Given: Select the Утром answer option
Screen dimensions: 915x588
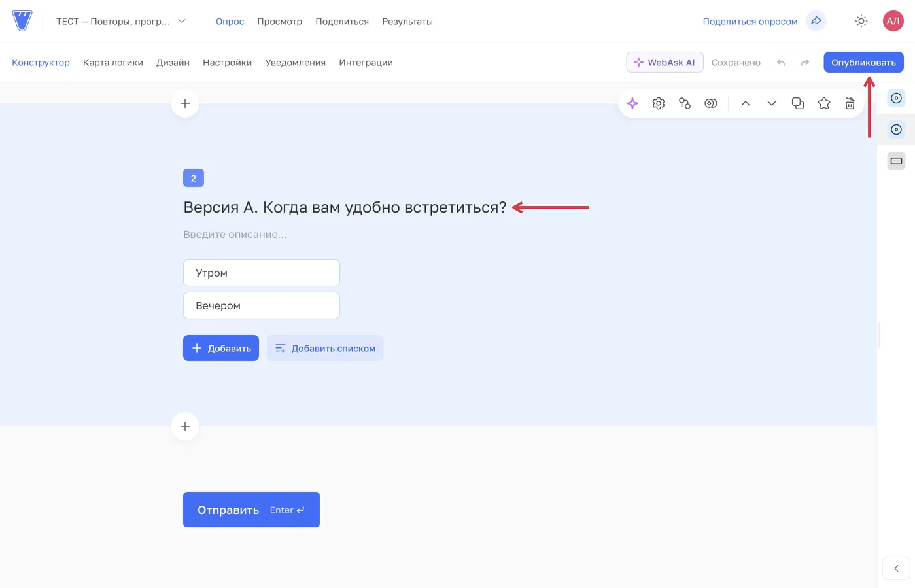Looking at the screenshot, I should pyautogui.click(x=262, y=273).
